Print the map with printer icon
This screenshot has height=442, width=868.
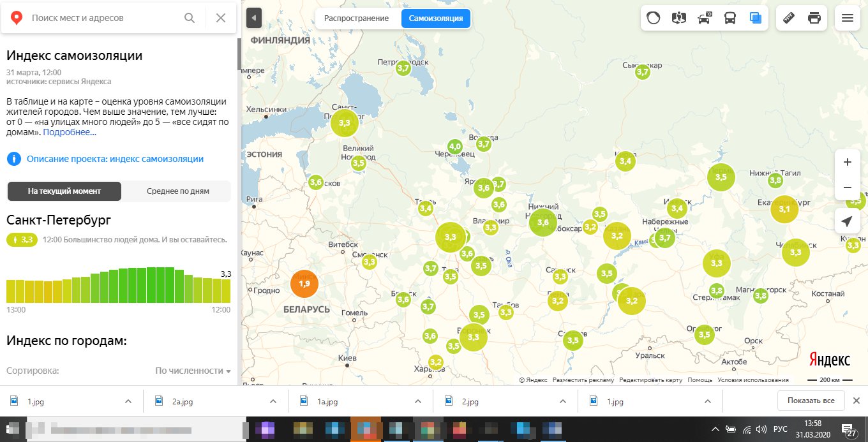(x=814, y=18)
